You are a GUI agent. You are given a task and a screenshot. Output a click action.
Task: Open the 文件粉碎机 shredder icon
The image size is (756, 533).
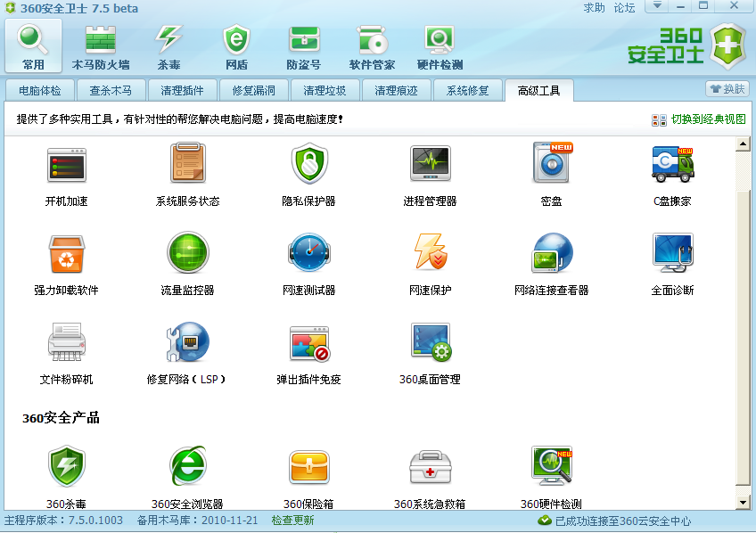click(67, 341)
